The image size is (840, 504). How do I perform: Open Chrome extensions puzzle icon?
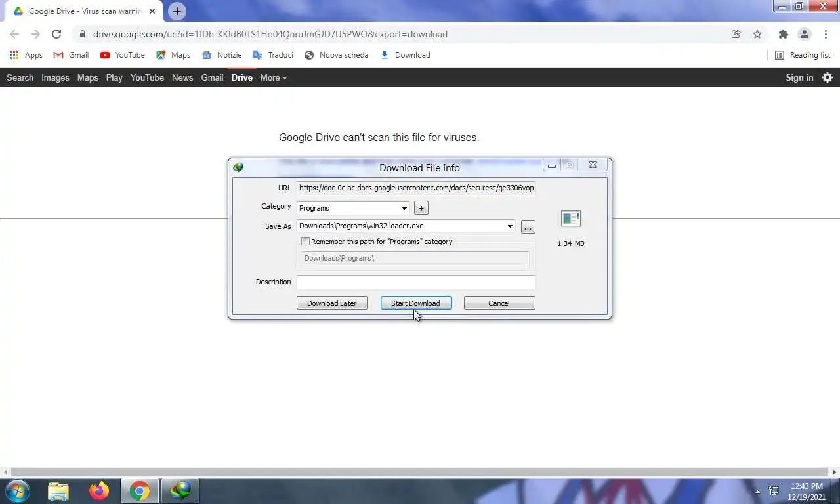[783, 34]
